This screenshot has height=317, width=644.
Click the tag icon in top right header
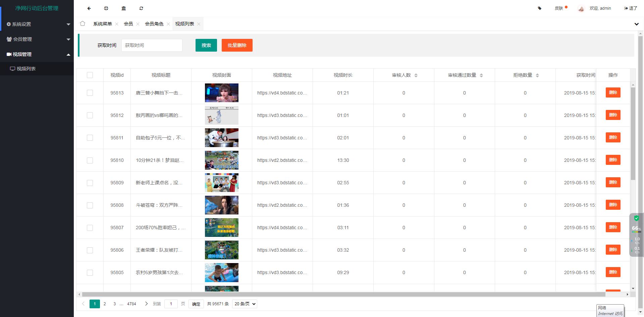(x=540, y=8)
